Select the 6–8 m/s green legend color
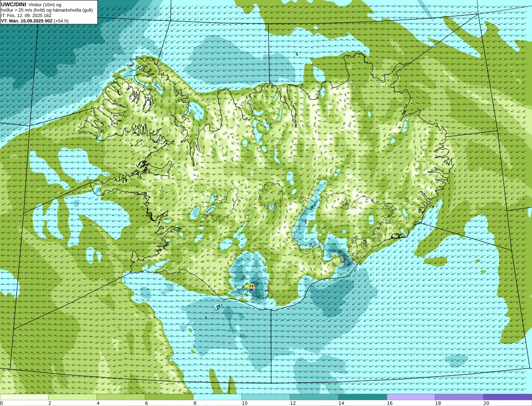 pyautogui.click(x=169, y=397)
